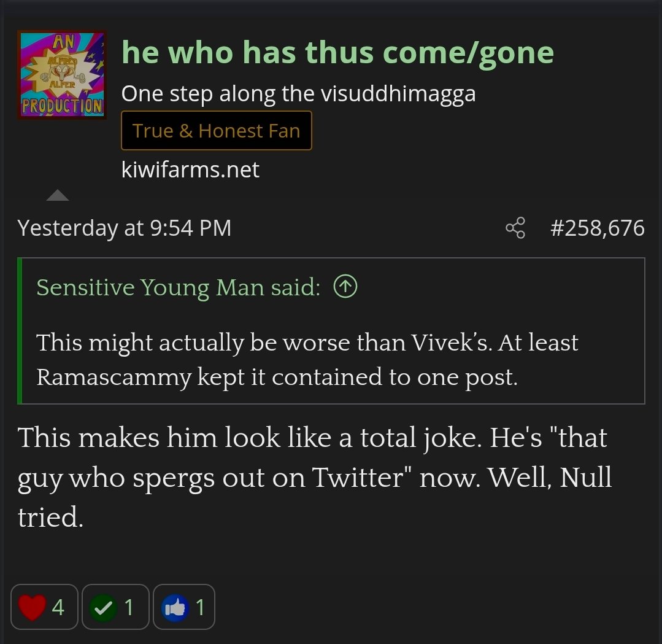Viewport: 662px width, 644px height.
Task: Open the kiwifarms.net link
Action: (x=190, y=169)
